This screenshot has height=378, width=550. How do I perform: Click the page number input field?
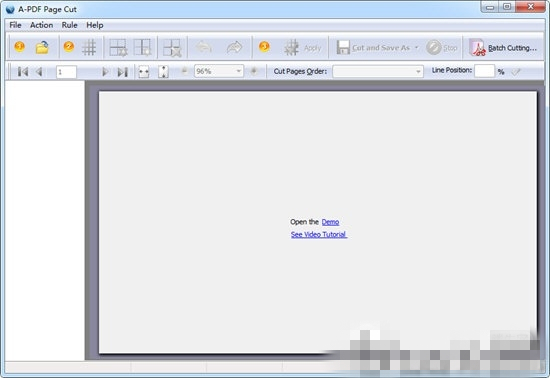[x=66, y=72]
